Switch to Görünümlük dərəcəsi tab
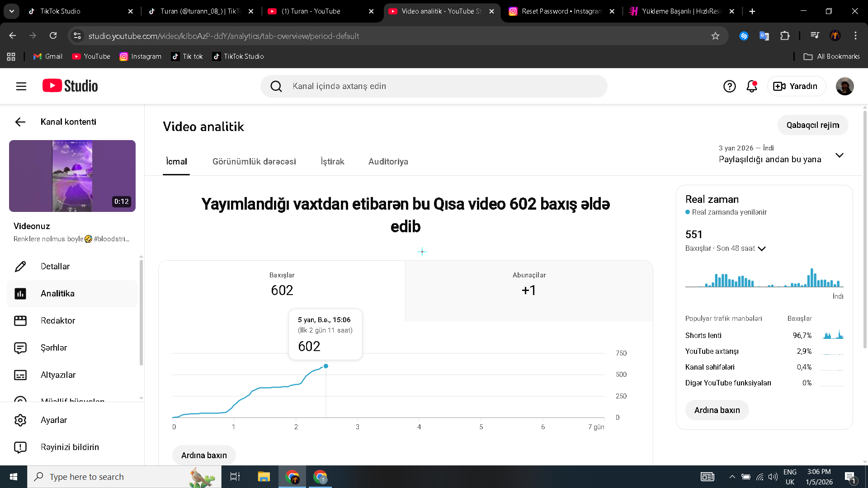The width and height of the screenshot is (868, 488). (x=254, y=162)
